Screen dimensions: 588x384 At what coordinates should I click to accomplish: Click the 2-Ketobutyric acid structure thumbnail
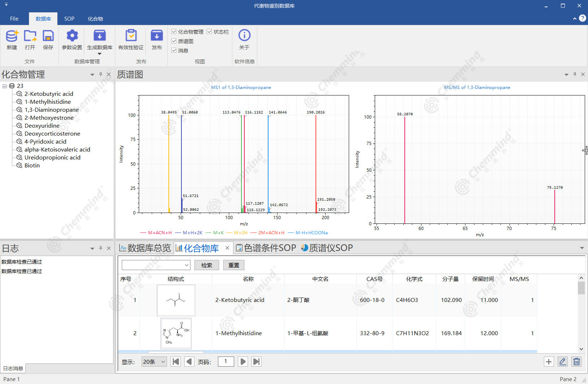[x=176, y=300]
